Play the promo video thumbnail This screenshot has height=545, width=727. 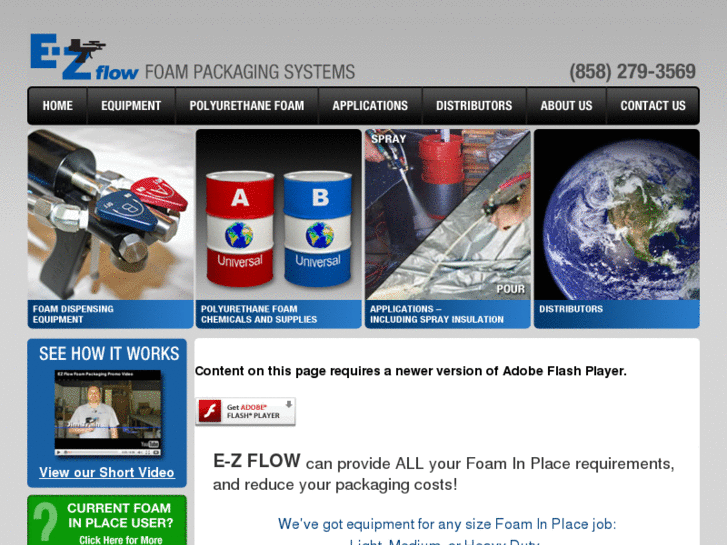tap(108, 412)
